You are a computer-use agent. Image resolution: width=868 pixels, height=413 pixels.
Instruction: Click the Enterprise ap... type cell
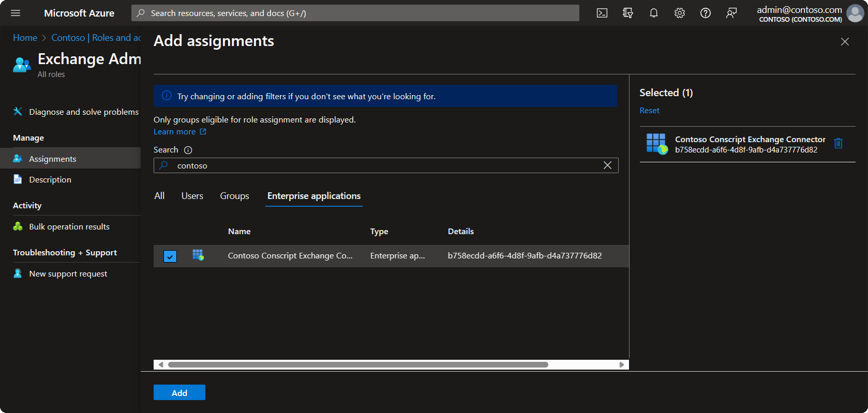tap(397, 255)
